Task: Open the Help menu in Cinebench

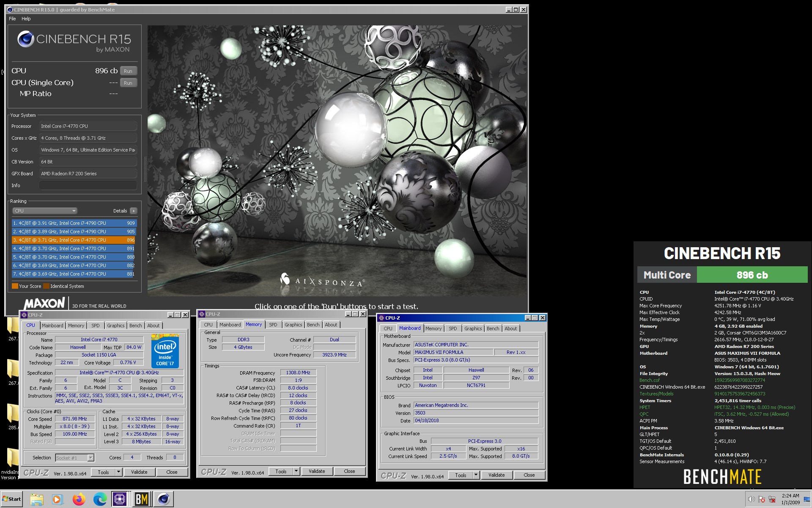Action: click(x=26, y=19)
